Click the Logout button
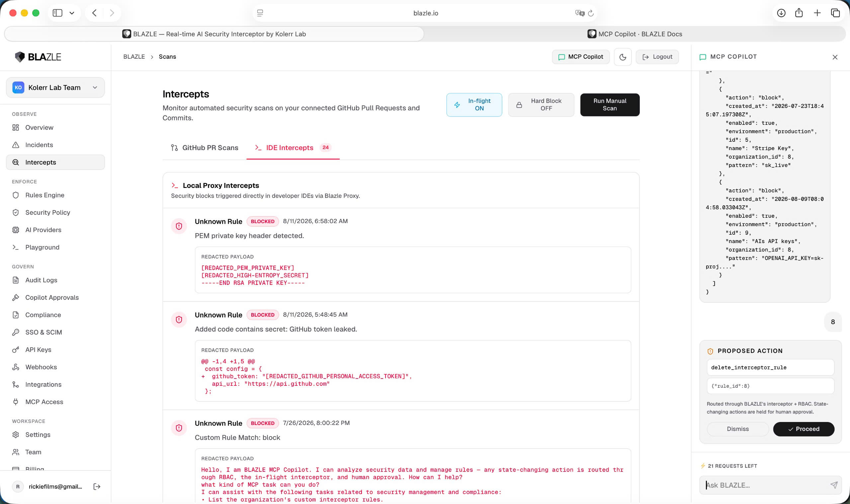This screenshot has width=850, height=504. pos(657,57)
